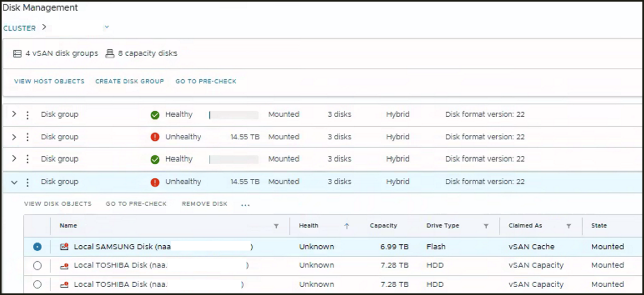This screenshot has width=644, height=295.
Task: Open kebab menu of first Healthy disk group
Action: (x=27, y=115)
